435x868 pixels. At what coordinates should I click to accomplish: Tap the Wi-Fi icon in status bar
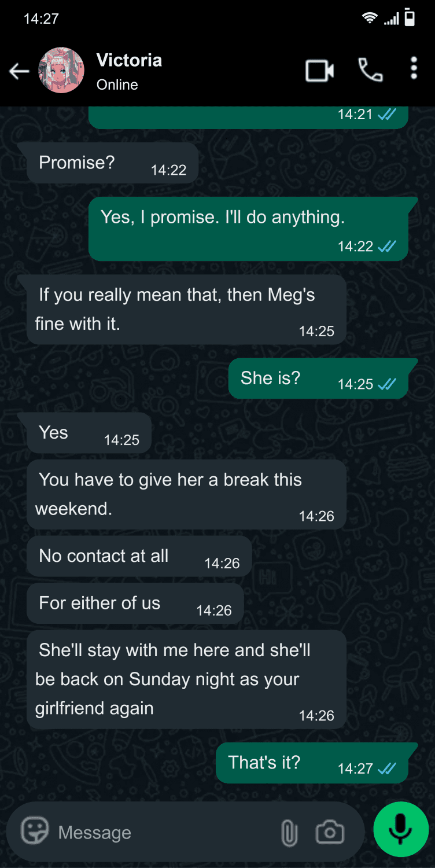[369, 19]
